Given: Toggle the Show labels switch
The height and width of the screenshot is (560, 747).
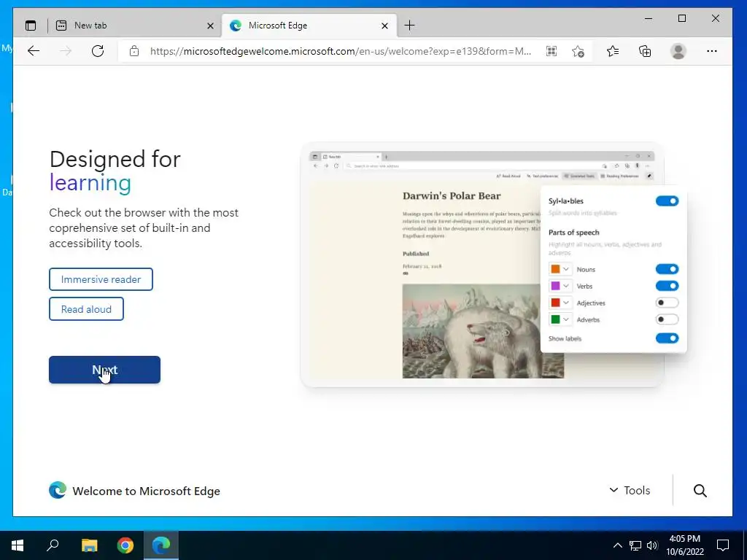Looking at the screenshot, I should pos(667,338).
